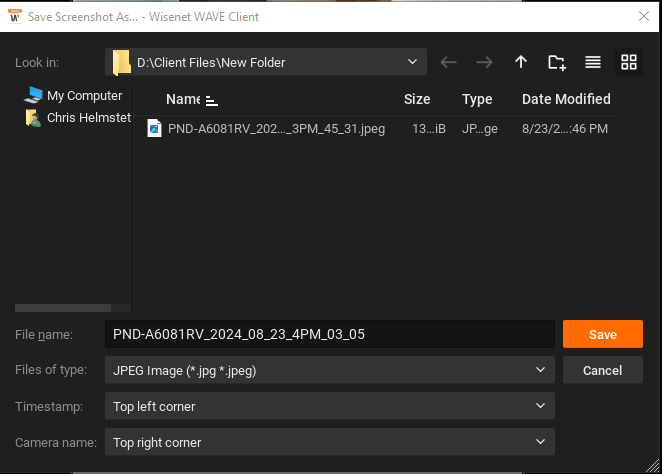Click the Wisenet WAVE app icon in title bar
The height and width of the screenshot is (474, 662).
pos(15,16)
